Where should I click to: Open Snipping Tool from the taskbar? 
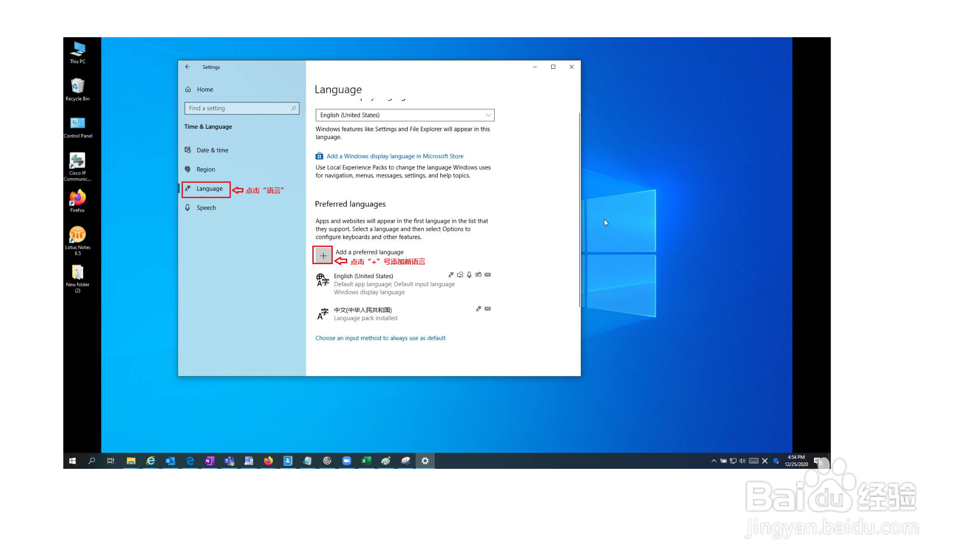coord(406,461)
